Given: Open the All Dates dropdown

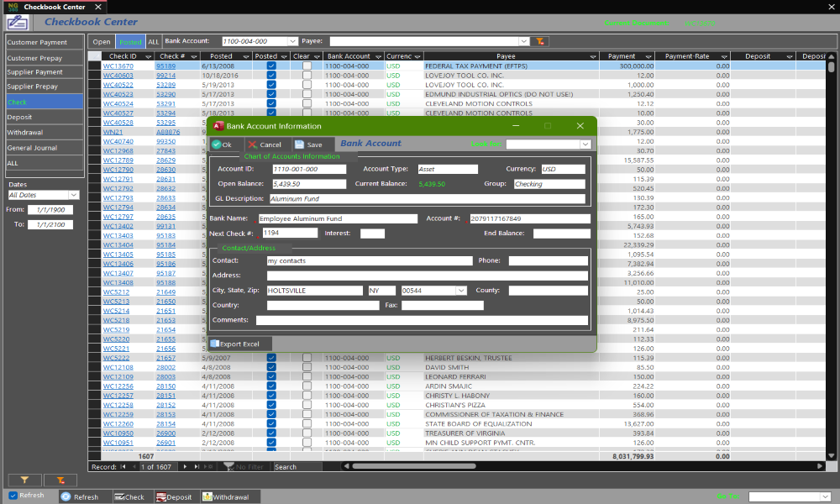Looking at the screenshot, I should pyautogui.click(x=73, y=195).
